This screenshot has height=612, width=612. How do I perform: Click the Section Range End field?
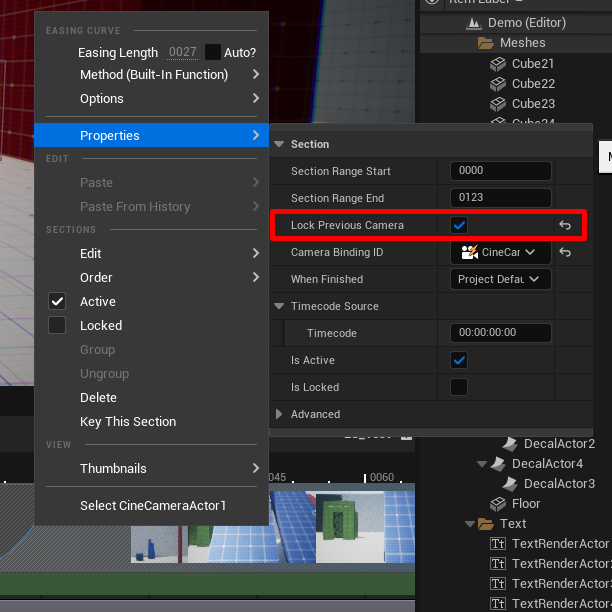[501, 197]
